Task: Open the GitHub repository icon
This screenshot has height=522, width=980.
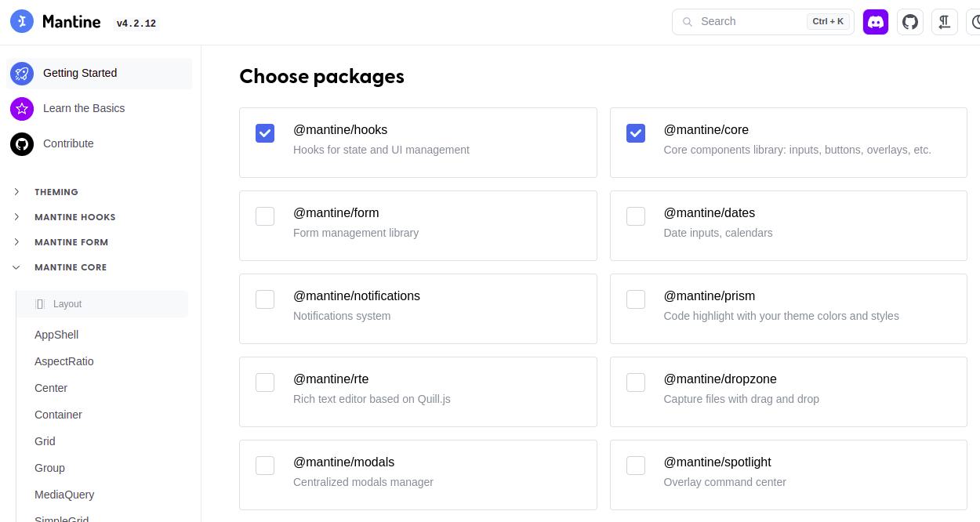Action: 910,22
